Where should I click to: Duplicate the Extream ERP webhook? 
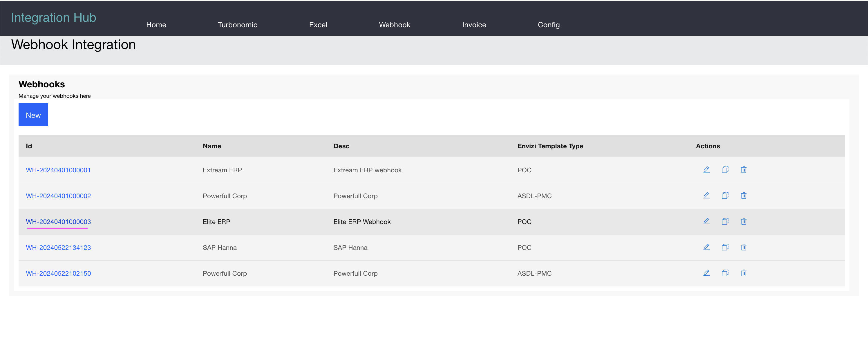pos(725,170)
